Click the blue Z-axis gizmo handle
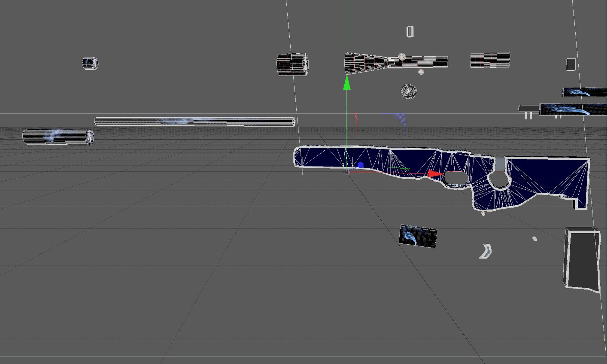 [360, 165]
